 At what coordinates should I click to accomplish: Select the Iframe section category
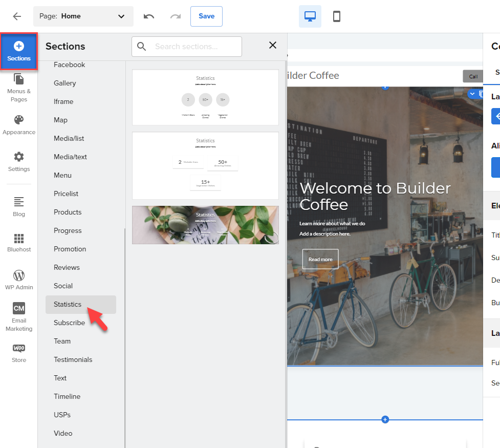point(63,102)
